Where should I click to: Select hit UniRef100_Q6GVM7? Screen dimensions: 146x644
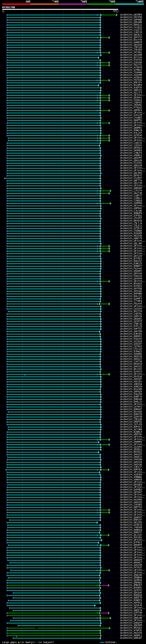pos(131,158)
